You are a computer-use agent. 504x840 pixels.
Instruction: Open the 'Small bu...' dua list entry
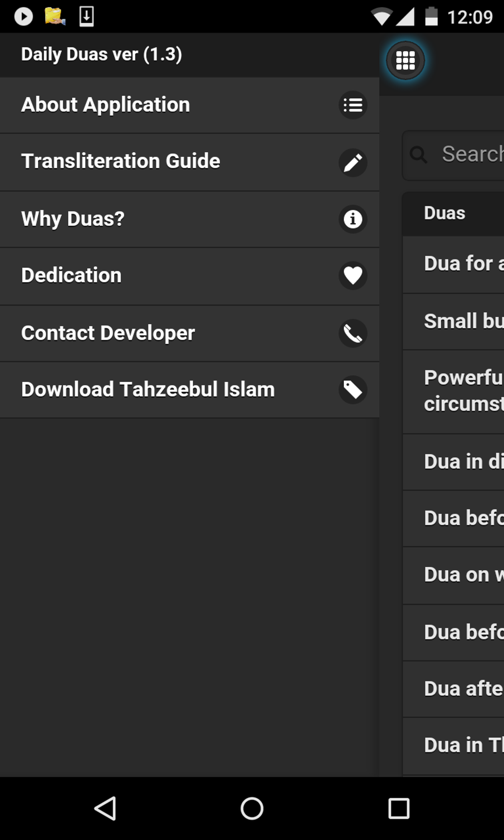tap(463, 321)
